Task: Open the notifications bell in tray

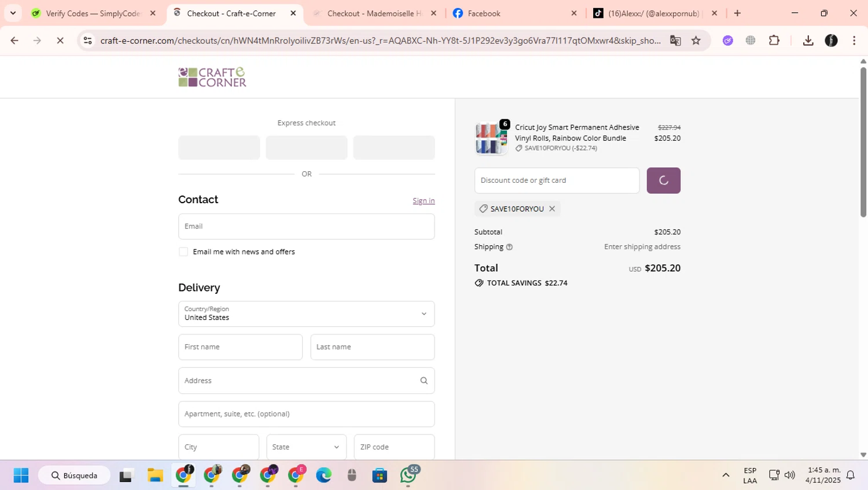Action: [851, 476]
